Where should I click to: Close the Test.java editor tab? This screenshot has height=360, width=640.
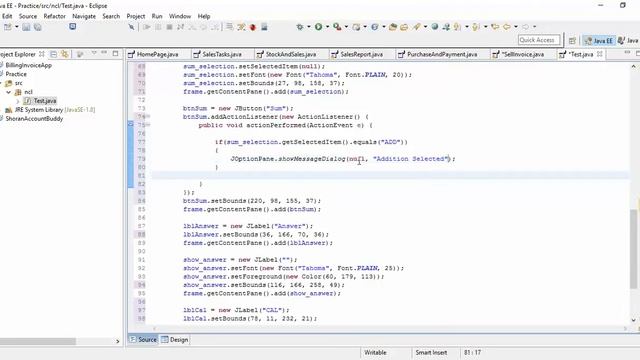[x=600, y=54]
